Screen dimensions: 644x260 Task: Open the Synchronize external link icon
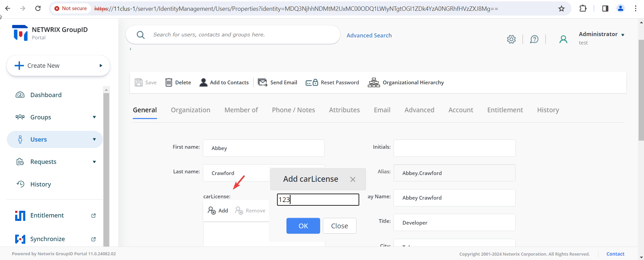(x=94, y=239)
